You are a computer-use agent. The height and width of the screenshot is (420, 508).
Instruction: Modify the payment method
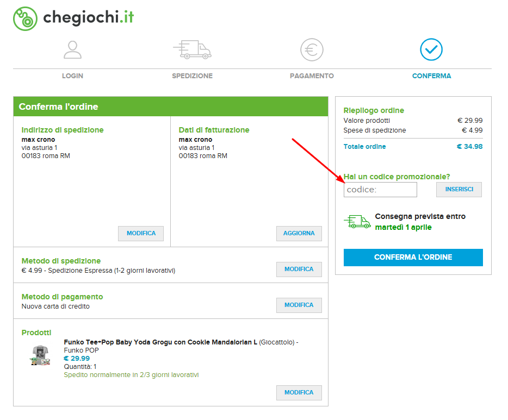click(x=299, y=305)
